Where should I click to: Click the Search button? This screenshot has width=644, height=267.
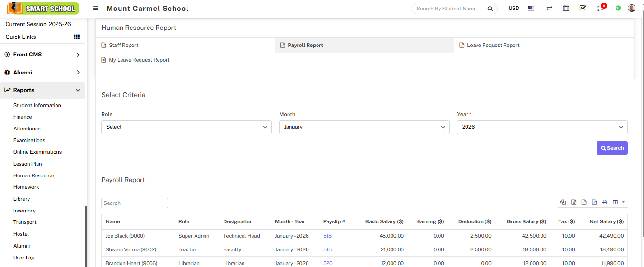point(612,148)
